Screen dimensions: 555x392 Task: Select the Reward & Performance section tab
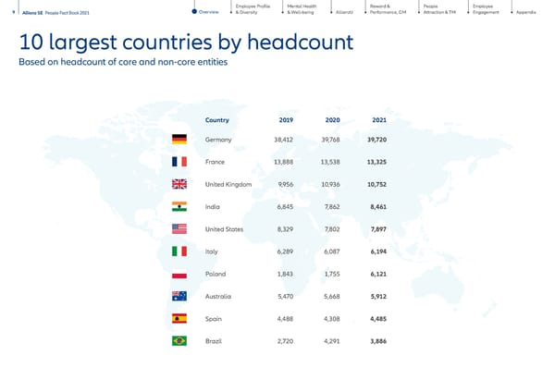coord(388,9)
